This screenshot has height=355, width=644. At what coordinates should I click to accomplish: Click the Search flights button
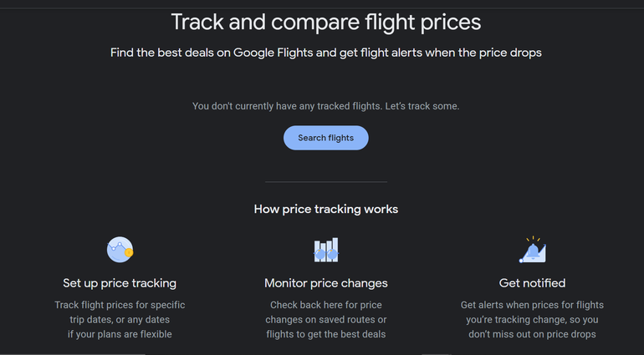pyautogui.click(x=325, y=138)
